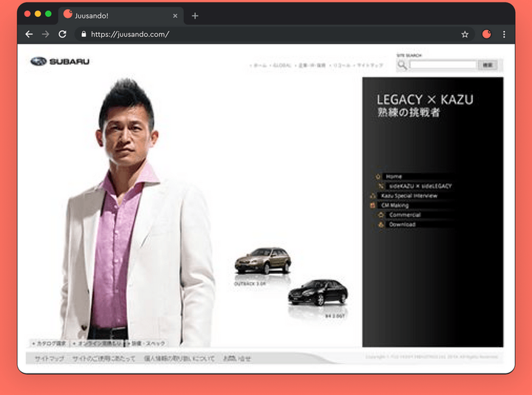Click the icon beside Kazu Special Interview
Image resolution: width=532 pixels, height=395 pixels.
pyautogui.click(x=373, y=196)
